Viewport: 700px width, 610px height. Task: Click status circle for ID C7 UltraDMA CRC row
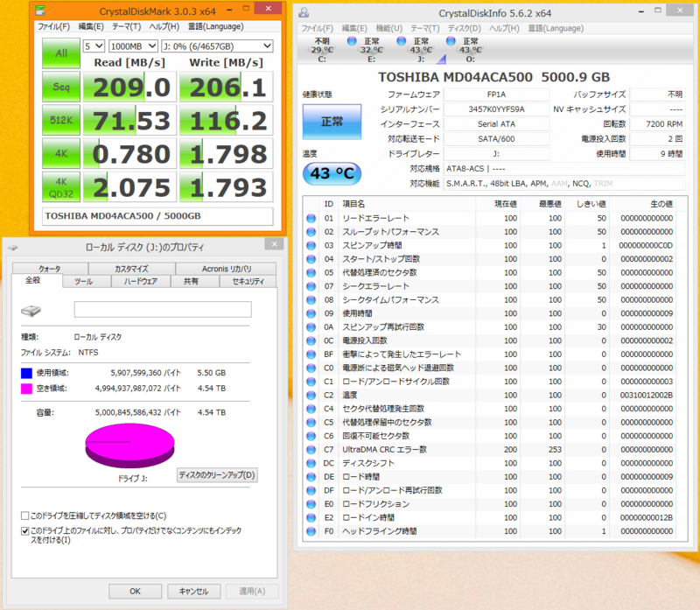pyautogui.click(x=311, y=450)
